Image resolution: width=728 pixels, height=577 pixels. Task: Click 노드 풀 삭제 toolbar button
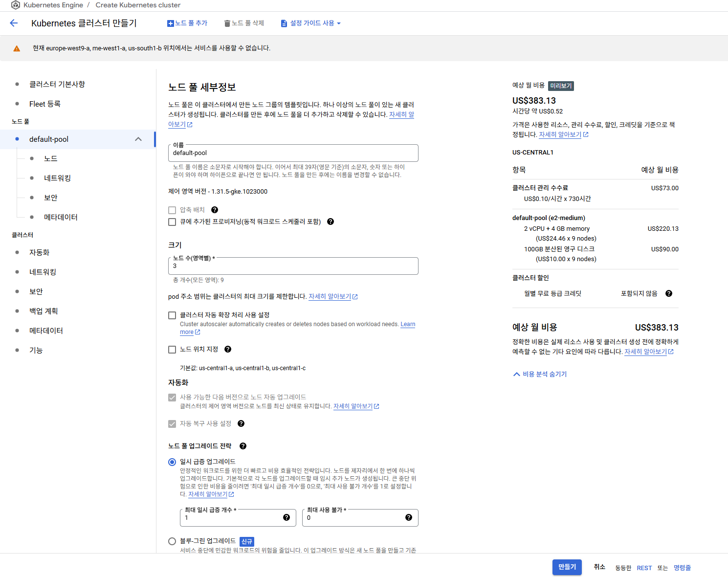[244, 23]
